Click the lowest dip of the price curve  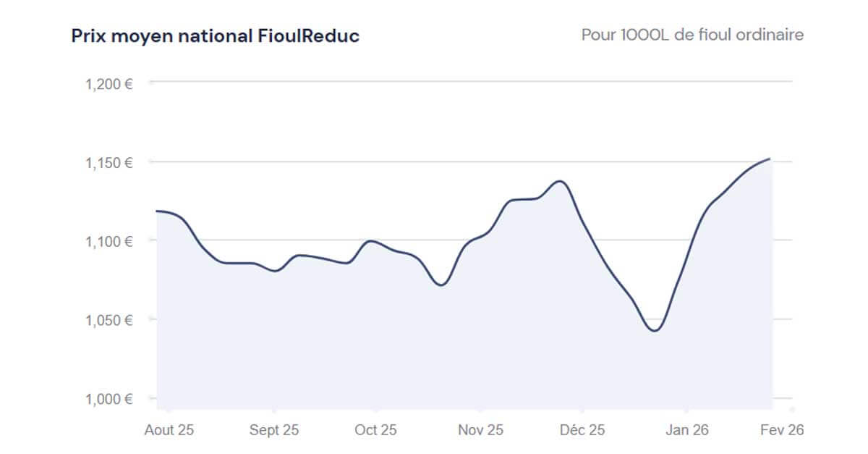[654, 331]
